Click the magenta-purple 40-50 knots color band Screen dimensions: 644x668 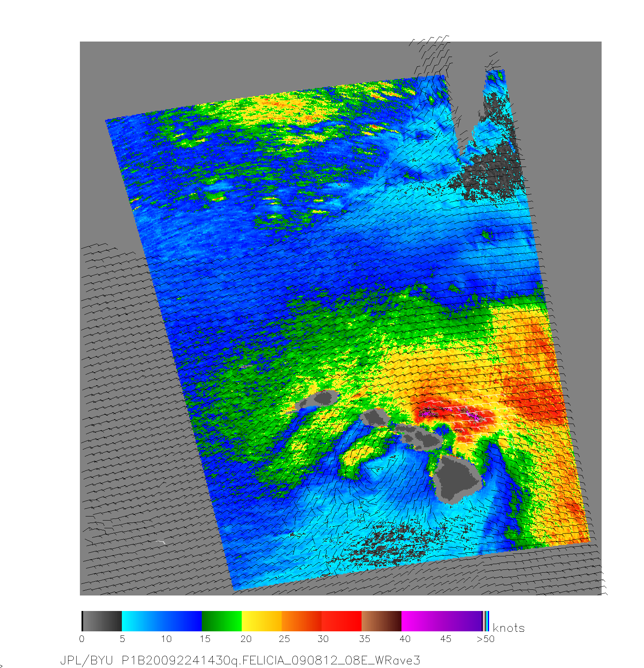coord(442,621)
